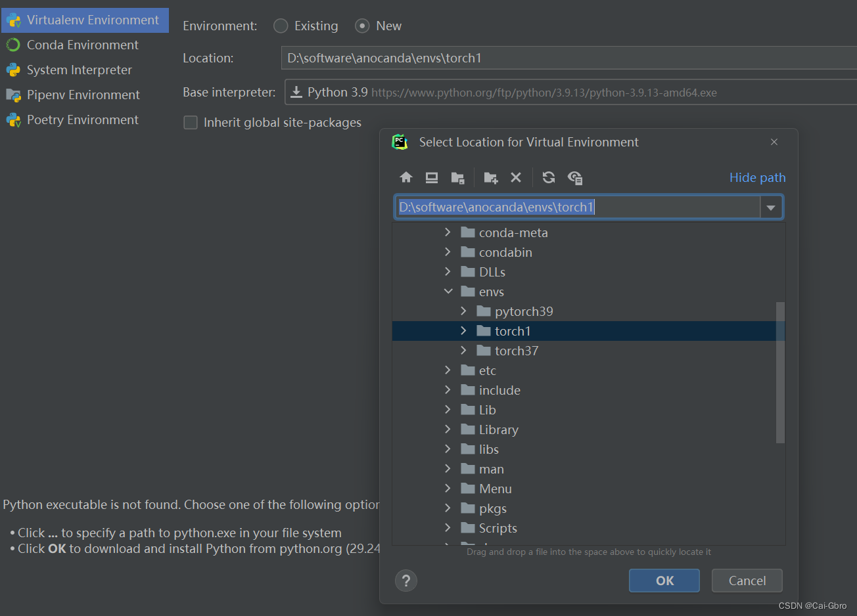The image size is (857, 616).
Task: Expand the conda-meta folder
Action: point(448,232)
